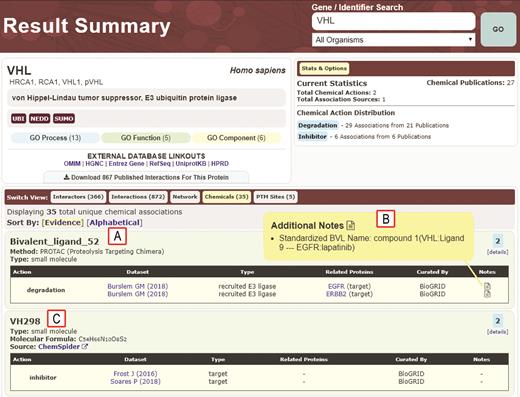
Task: Click notes icon for ERBB2 row
Action: pos(487,294)
